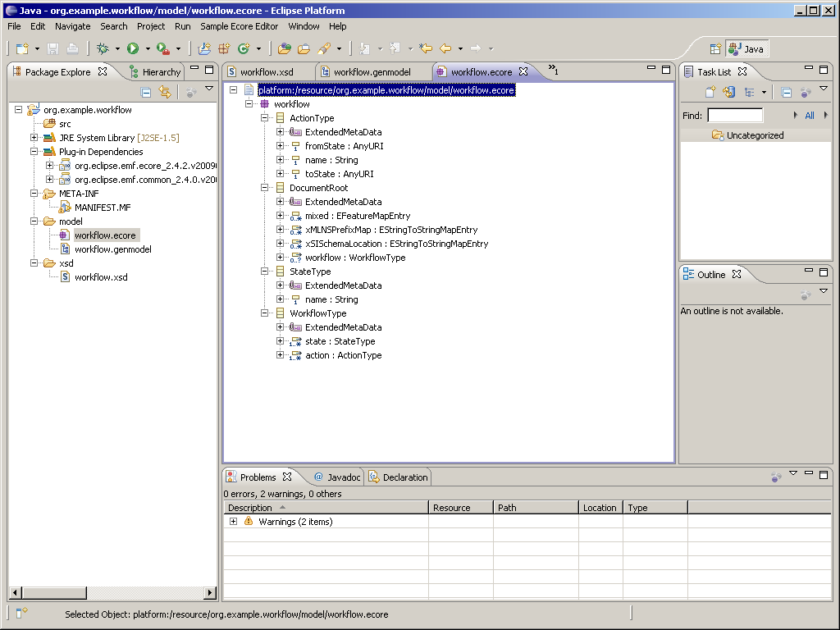The image size is (840, 630).
Task: Click the Synchronize Changed icon in Task List
Action: pos(728,93)
